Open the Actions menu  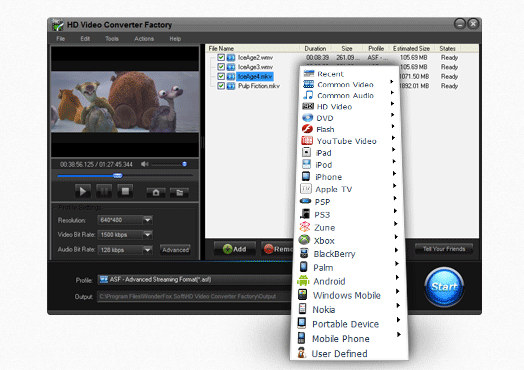tap(144, 38)
